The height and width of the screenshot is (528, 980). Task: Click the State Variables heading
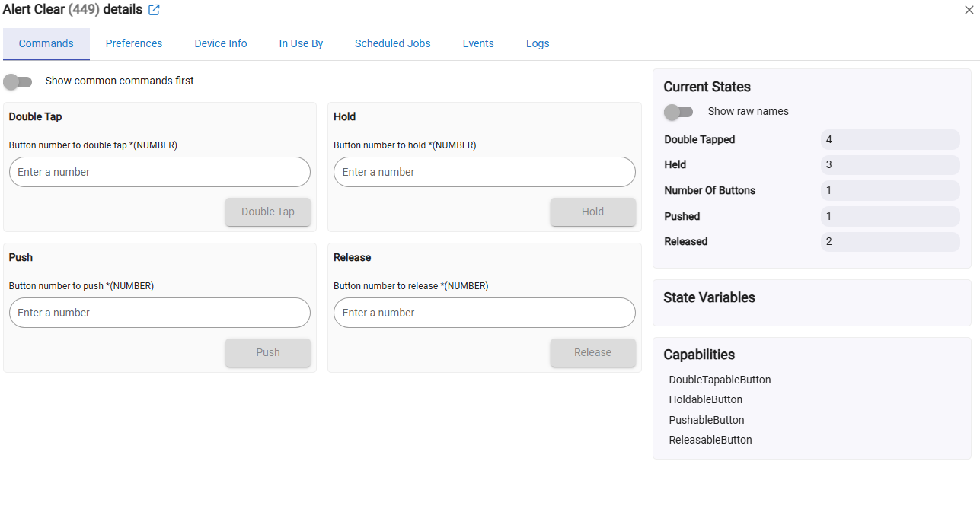pyautogui.click(x=710, y=297)
